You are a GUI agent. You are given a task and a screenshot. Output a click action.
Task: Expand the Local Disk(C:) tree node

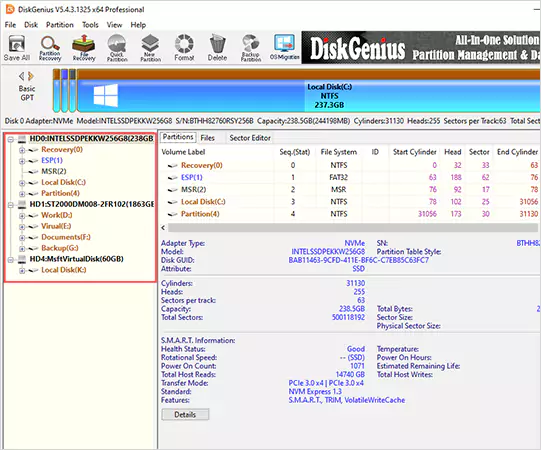[x=22, y=183]
